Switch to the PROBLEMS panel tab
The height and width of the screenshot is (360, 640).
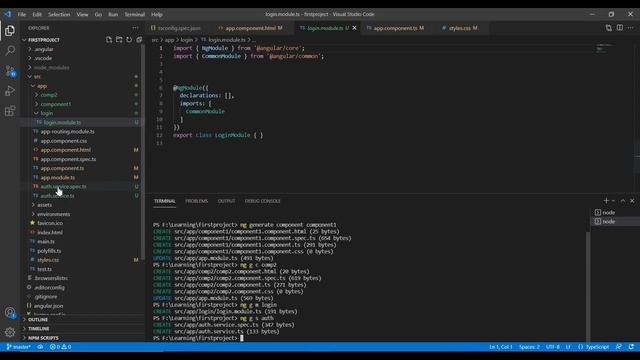(196, 201)
